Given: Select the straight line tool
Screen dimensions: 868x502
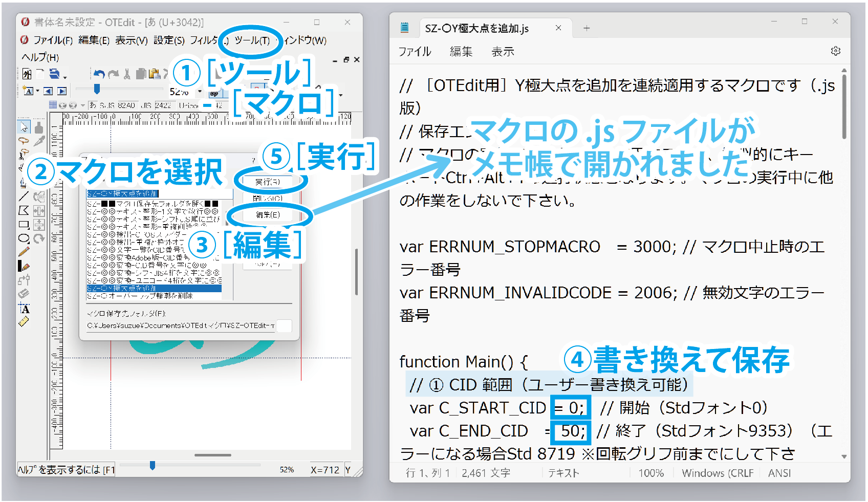Looking at the screenshot, I should pyautogui.click(x=24, y=197).
